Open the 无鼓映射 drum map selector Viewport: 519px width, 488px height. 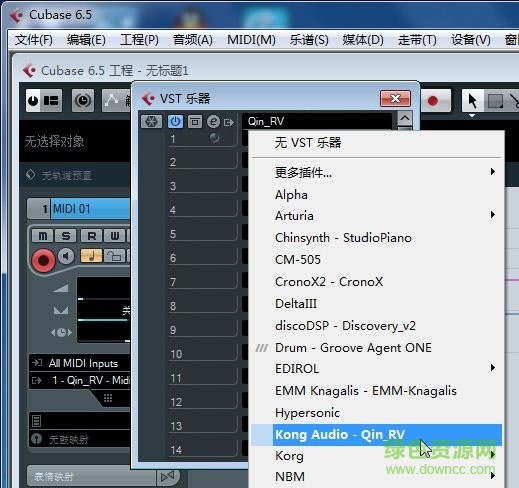point(80,440)
